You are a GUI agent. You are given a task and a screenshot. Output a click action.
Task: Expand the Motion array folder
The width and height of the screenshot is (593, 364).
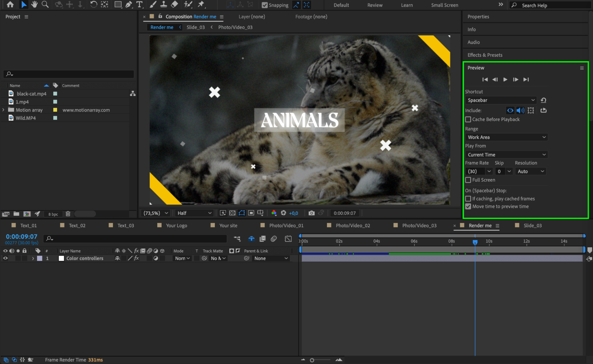coord(3,110)
